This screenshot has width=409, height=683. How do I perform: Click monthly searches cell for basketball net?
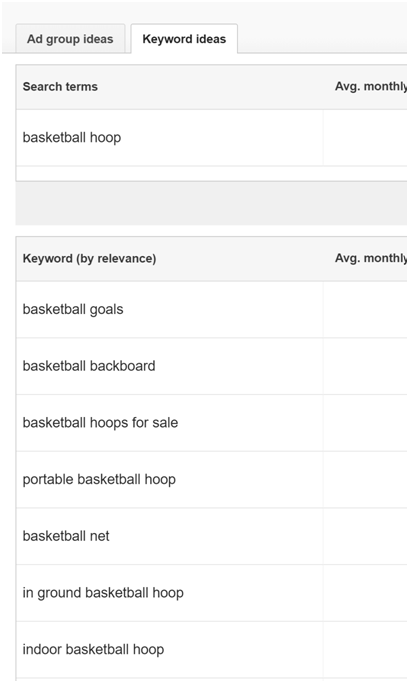365,536
